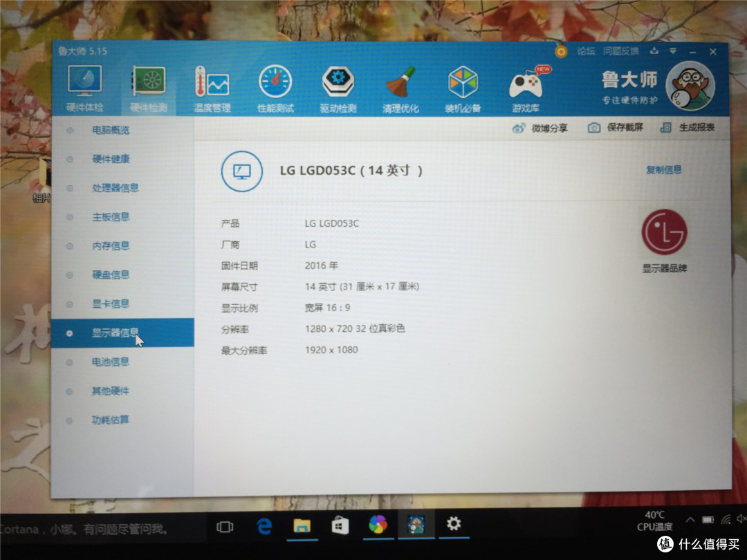Open the 硬件体检 hardware checkup icon
The width and height of the screenshot is (747, 560).
tap(84, 89)
